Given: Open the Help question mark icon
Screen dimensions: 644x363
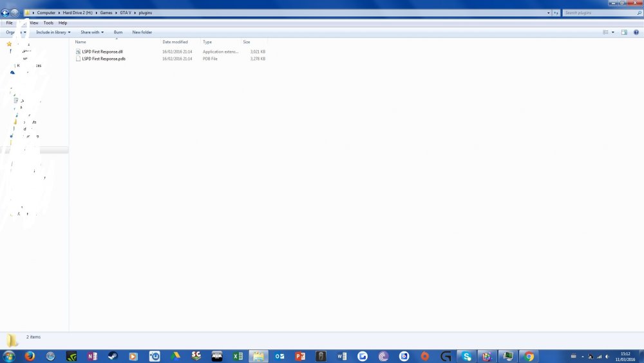Looking at the screenshot, I should click(636, 32).
